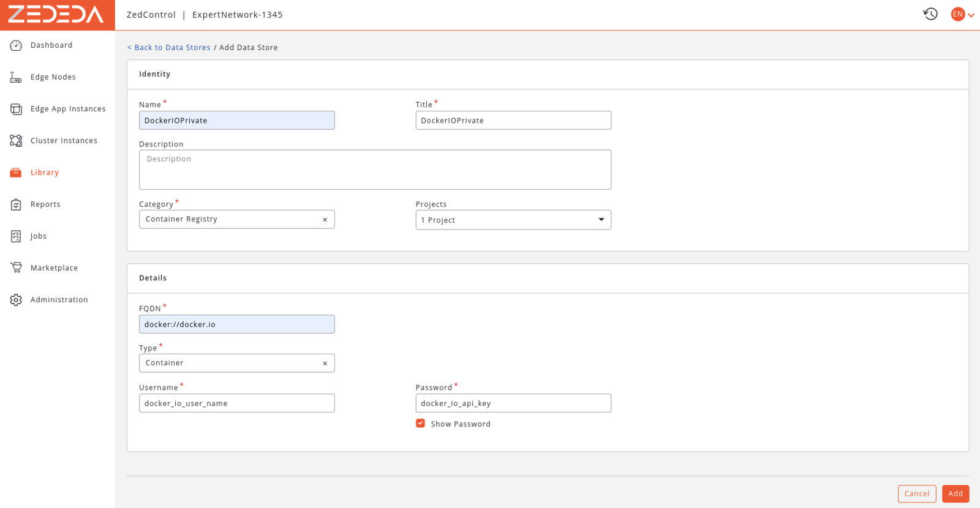Click the Administration gear icon

pos(16,300)
